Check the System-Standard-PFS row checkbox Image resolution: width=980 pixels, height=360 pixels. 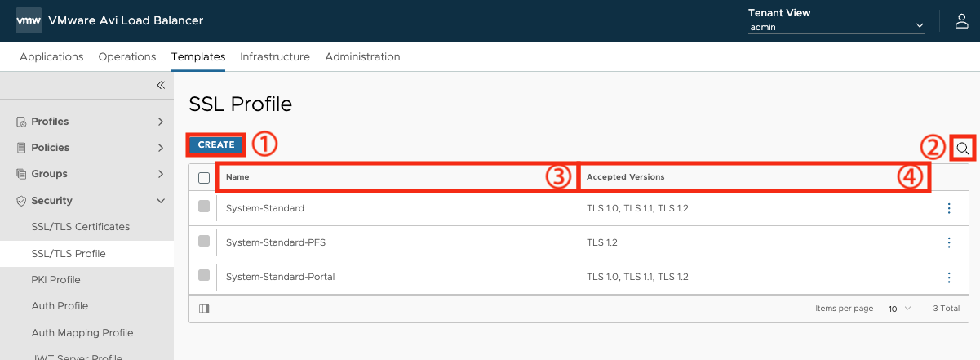click(204, 241)
